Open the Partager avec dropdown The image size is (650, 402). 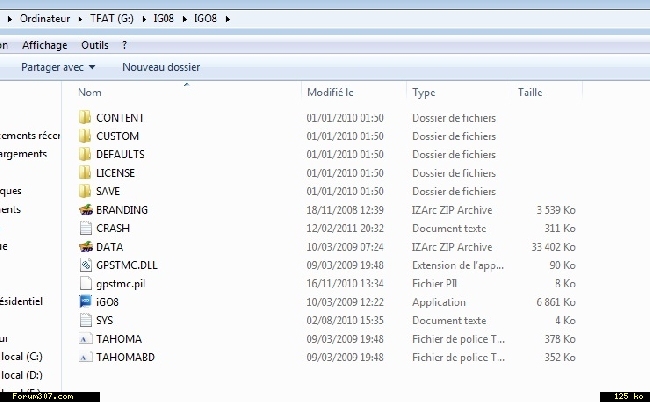point(58,67)
